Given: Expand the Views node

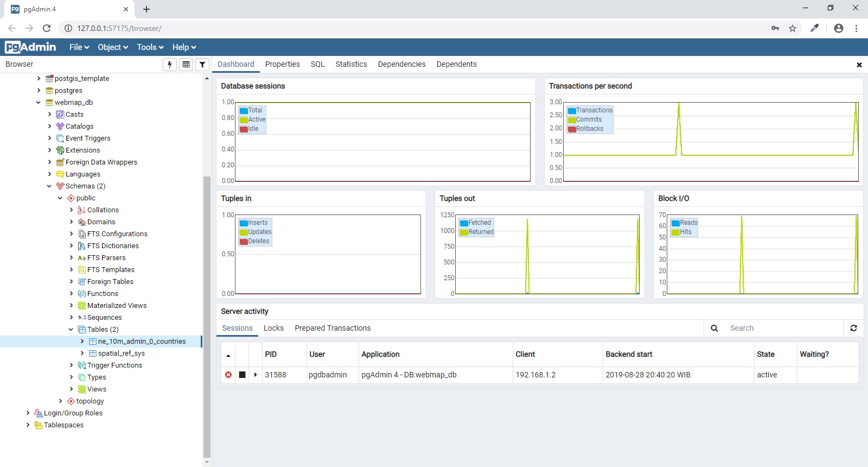Looking at the screenshot, I should [x=71, y=389].
